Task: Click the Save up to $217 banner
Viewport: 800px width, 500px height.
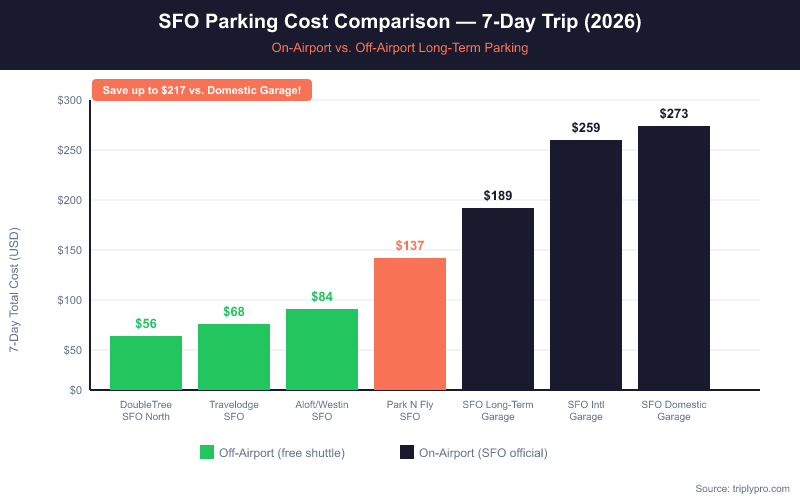Action: tap(202, 90)
